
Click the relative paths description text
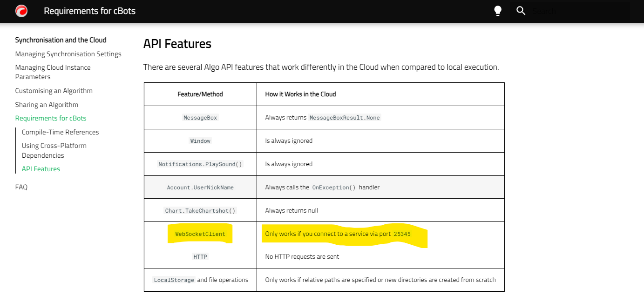(x=380, y=280)
